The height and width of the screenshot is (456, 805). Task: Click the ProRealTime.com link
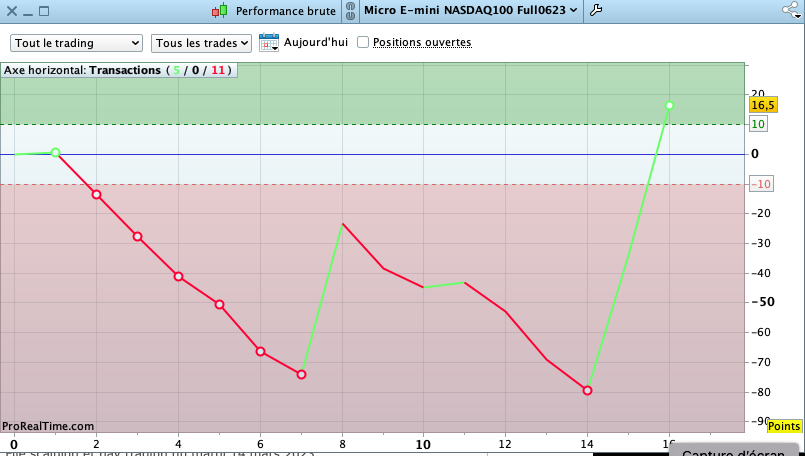click(x=48, y=426)
